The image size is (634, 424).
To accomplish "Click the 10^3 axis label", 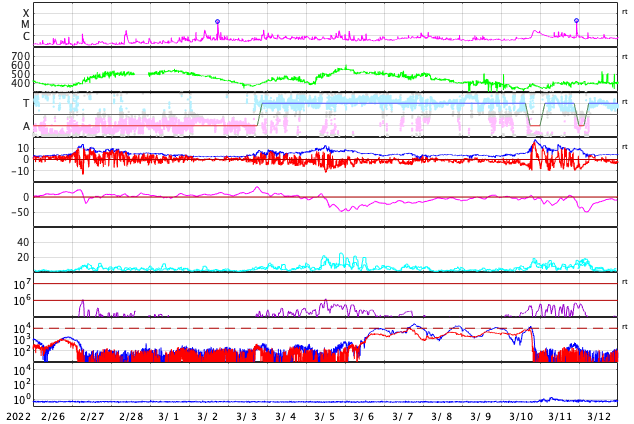I will (22, 340).
